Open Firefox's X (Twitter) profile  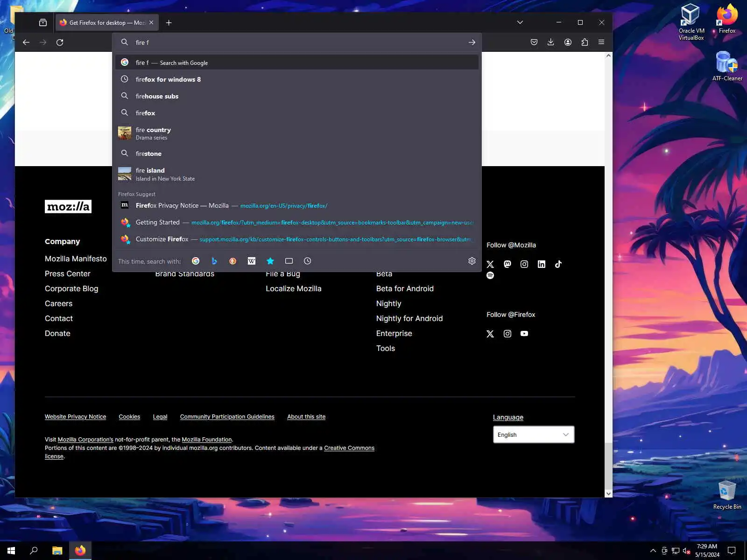point(490,334)
